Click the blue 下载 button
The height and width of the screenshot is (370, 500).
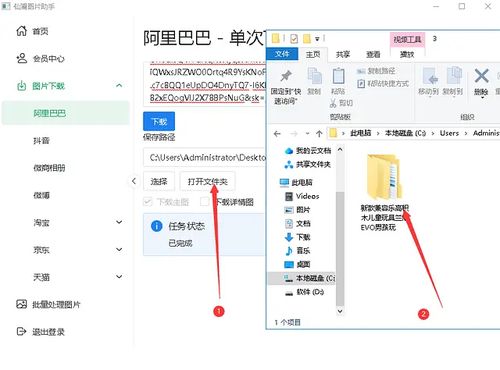(159, 121)
